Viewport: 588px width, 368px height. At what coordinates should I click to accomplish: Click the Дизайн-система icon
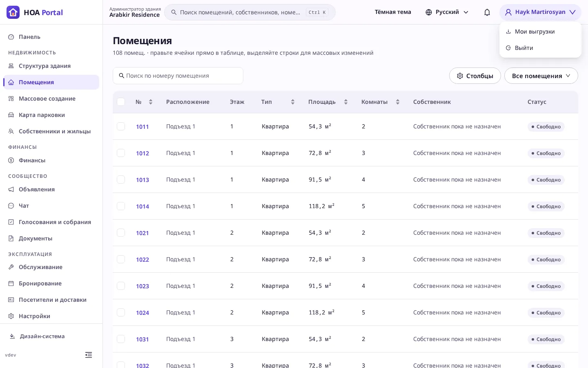[12, 336]
